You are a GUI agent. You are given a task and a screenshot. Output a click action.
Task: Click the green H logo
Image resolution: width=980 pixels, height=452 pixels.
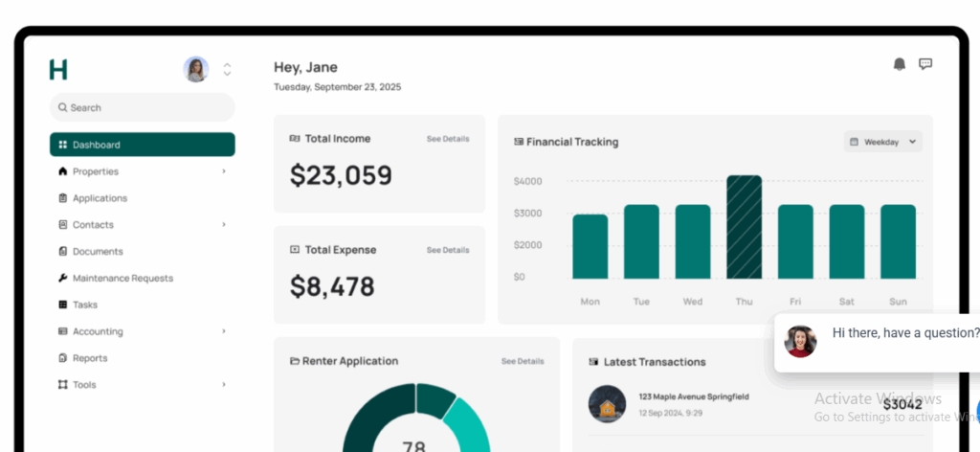tap(58, 69)
